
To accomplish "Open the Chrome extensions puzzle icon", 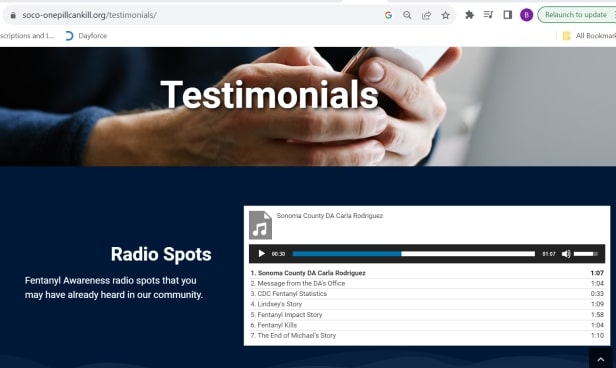I will pyautogui.click(x=469, y=15).
